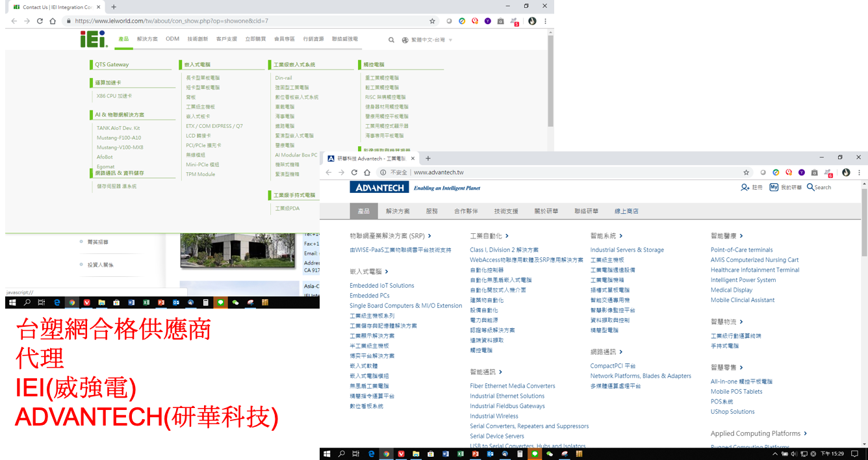Screen dimensions: 868x460
Task: Open Edge from the taskbar under the IEI window
Action: tap(57, 303)
